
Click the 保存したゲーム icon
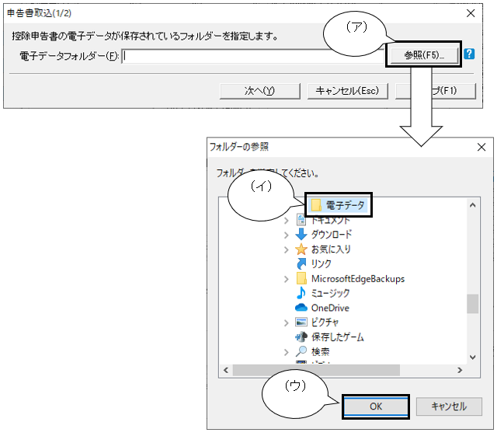(301, 337)
